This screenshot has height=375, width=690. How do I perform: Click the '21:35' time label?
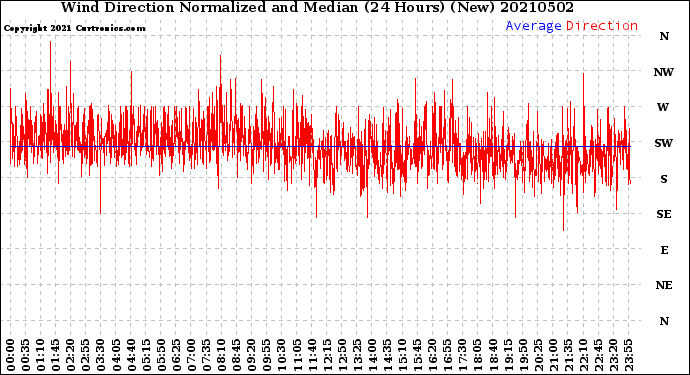coord(568,355)
